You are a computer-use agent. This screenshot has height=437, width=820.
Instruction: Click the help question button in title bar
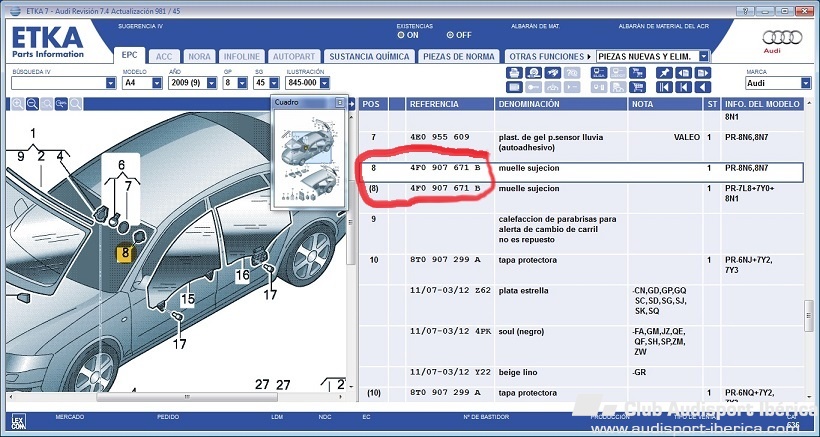744,10
